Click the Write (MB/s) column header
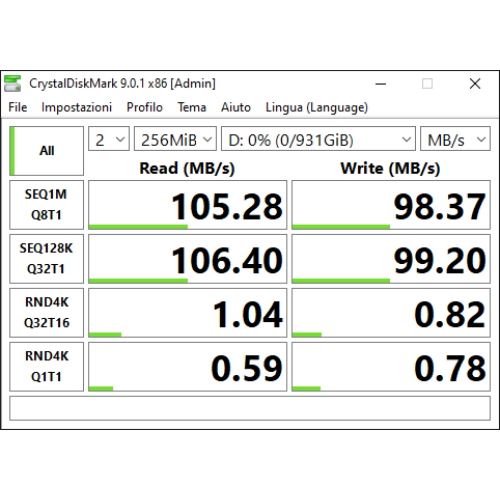This screenshot has width=500, height=500. tap(390, 168)
